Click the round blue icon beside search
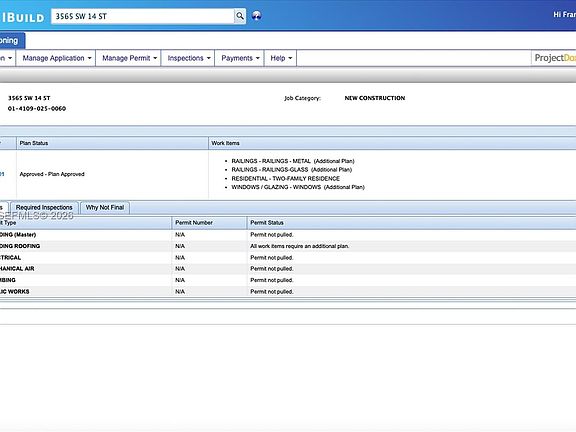 coord(257,16)
